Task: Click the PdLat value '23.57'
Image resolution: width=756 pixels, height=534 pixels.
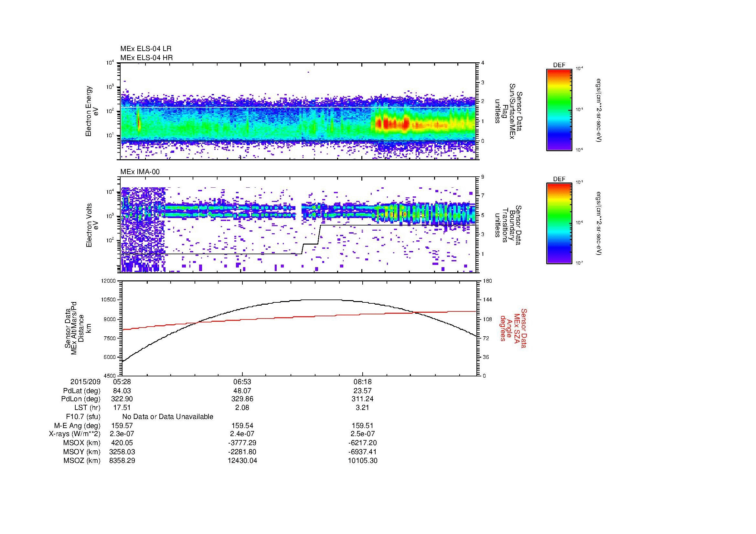Action: click(x=363, y=391)
